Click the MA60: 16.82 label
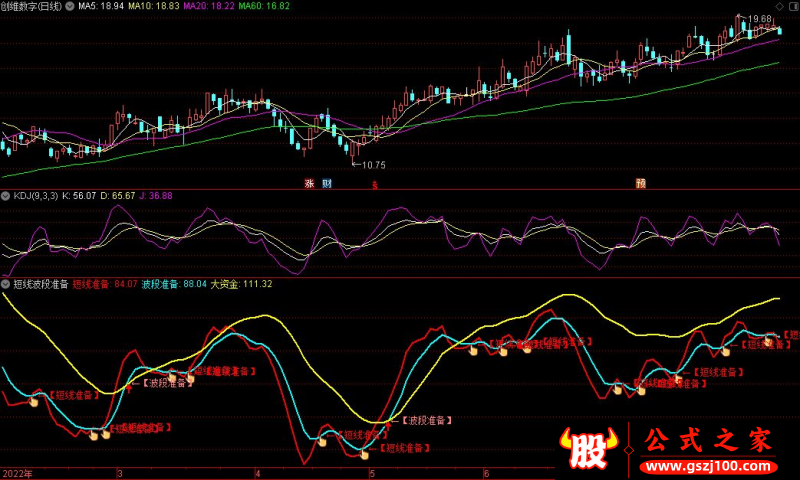The image size is (800, 480). tap(264, 6)
